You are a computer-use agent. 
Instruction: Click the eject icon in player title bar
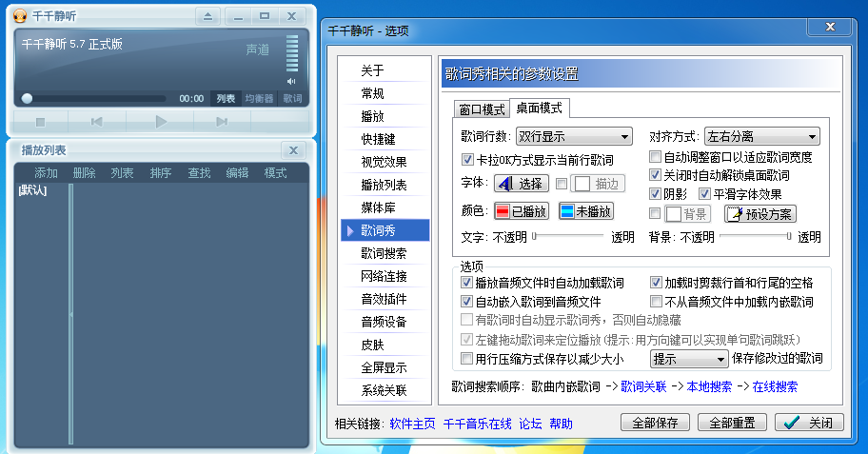207,16
